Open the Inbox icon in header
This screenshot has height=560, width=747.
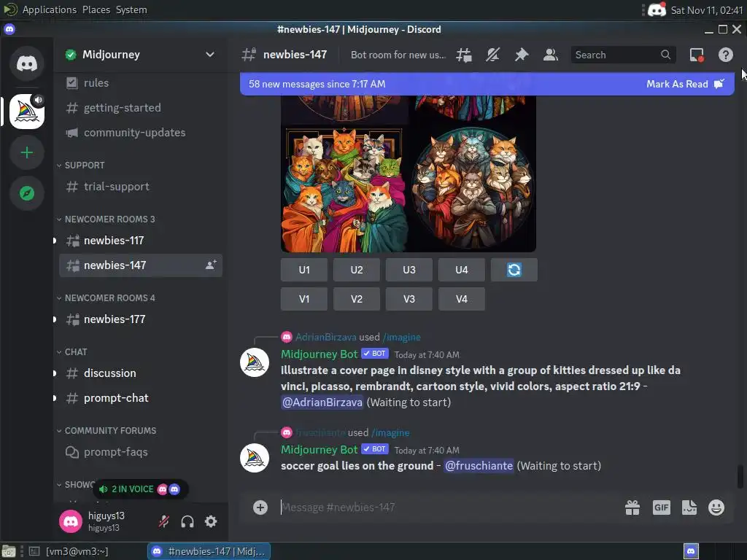tap(697, 55)
